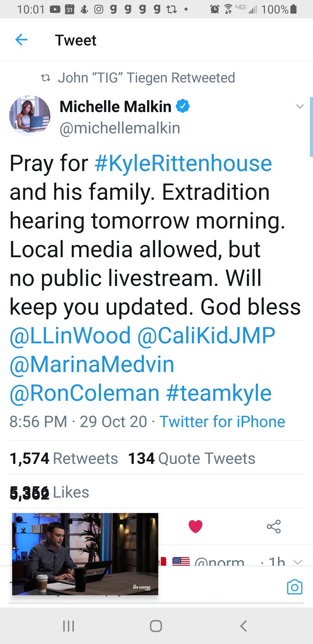Image resolution: width=313 pixels, height=644 pixels.
Task: Open the Android recent apps button
Action: point(68,626)
